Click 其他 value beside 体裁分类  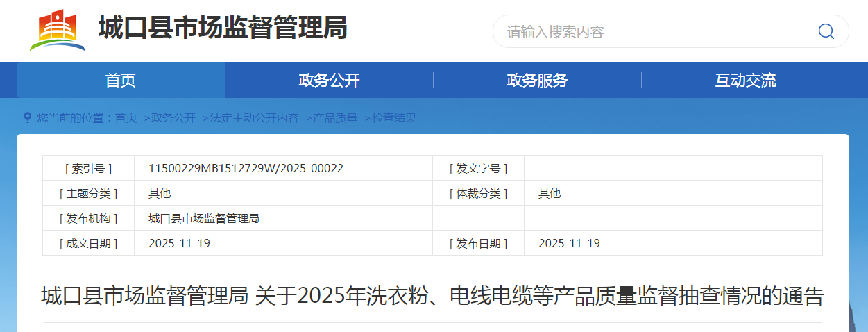coord(549,193)
